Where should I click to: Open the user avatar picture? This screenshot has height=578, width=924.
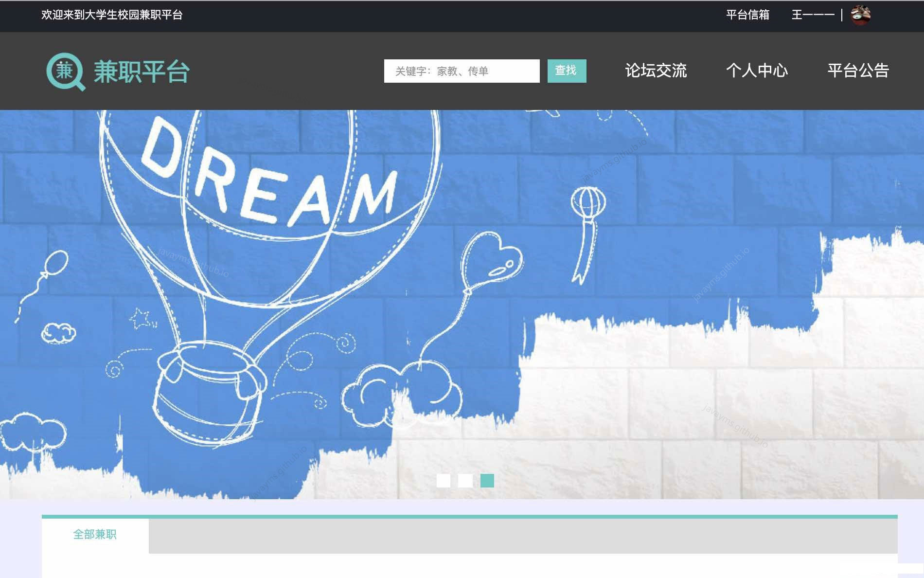pos(860,15)
